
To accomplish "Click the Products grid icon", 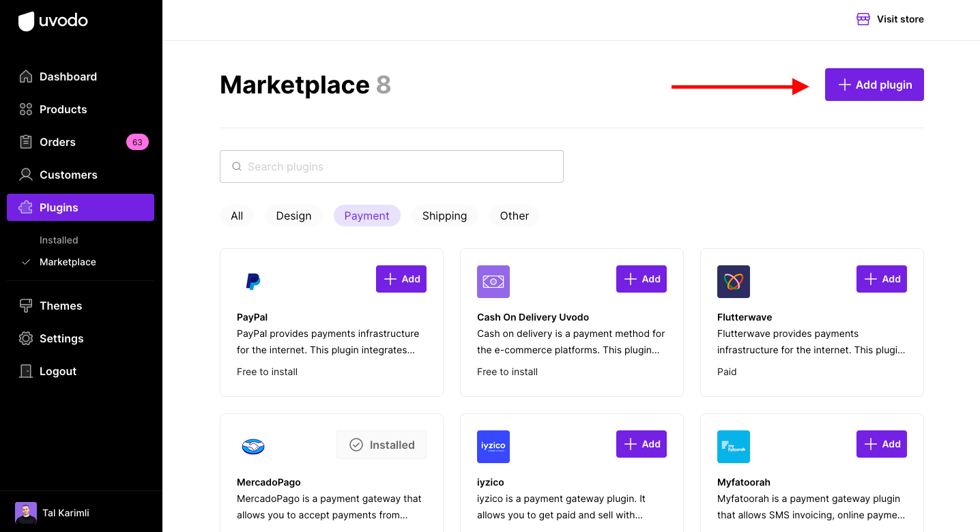I will point(26,109).
